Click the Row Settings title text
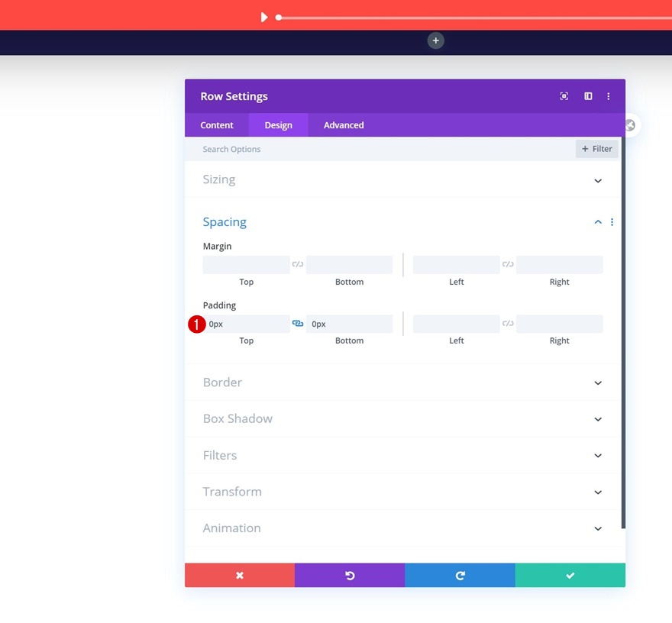Viewport: 672px width, 623px height. [234, 96]
